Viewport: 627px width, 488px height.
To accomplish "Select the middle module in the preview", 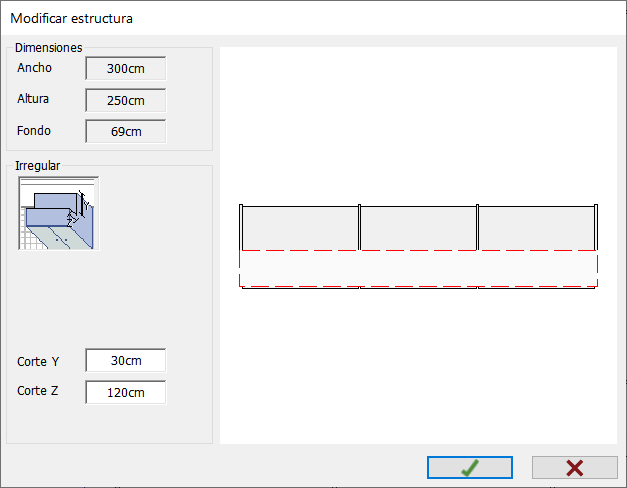I will [419, 228].
